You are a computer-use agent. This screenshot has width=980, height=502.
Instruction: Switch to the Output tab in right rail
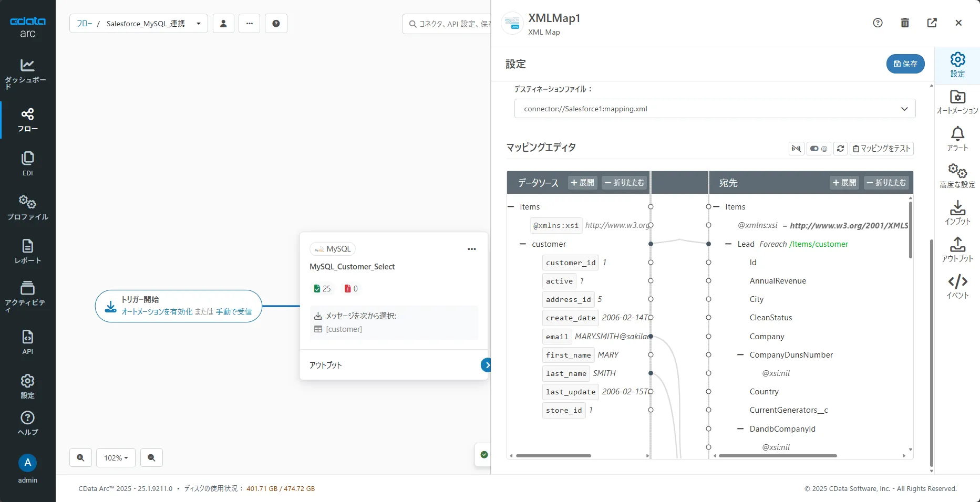click(957, 249)
